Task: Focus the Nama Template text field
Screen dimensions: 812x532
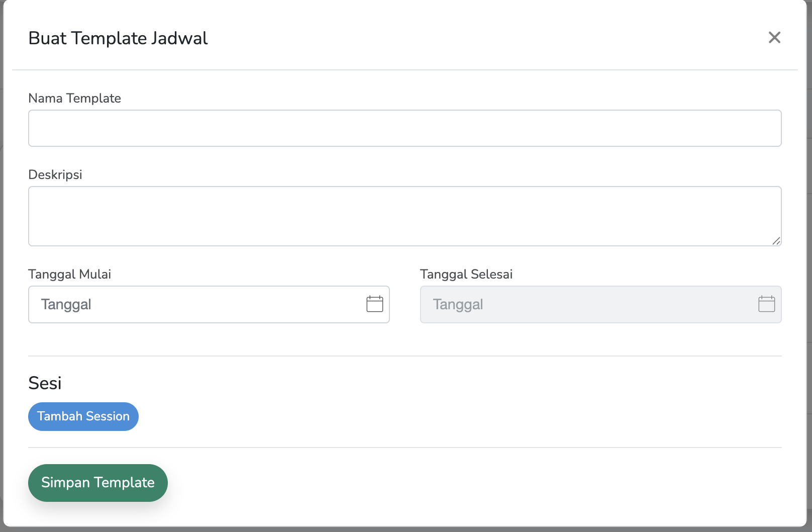Action: coord(404,128)
